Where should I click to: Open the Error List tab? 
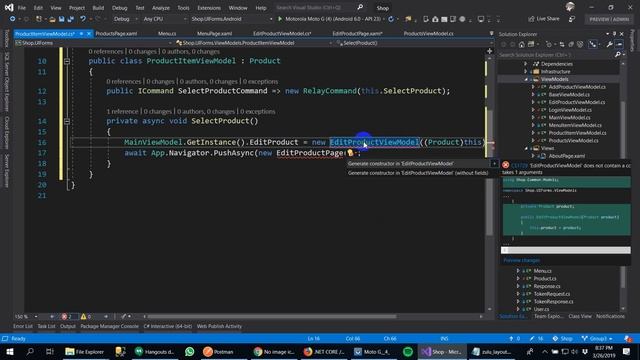[x=22, y=326]
